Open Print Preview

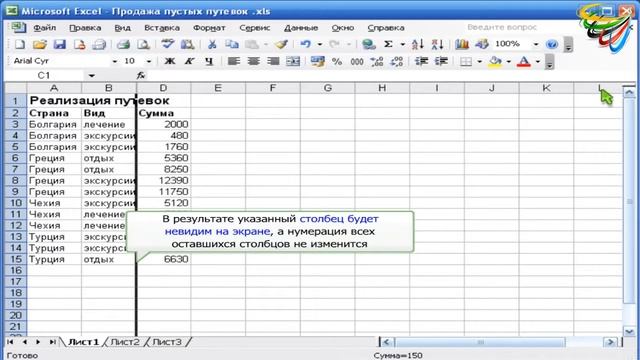(143, 44)
